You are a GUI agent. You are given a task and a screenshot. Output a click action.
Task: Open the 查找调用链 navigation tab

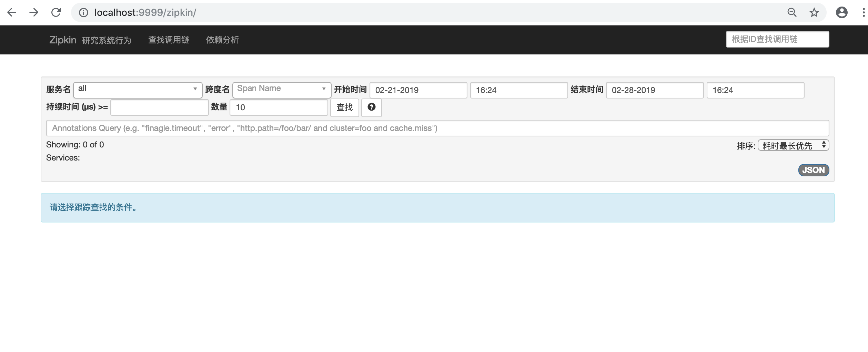(x=169, y=40)
